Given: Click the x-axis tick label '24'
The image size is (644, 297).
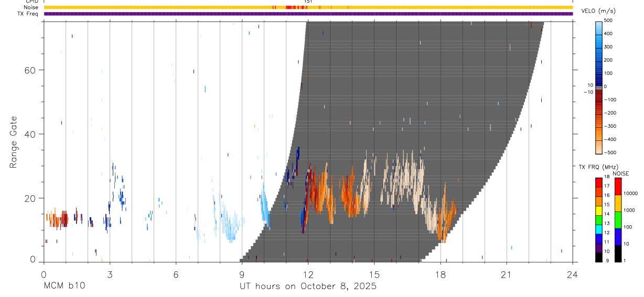Looking at the screenshot, I should pyautogui.click(x=572, y=274).
